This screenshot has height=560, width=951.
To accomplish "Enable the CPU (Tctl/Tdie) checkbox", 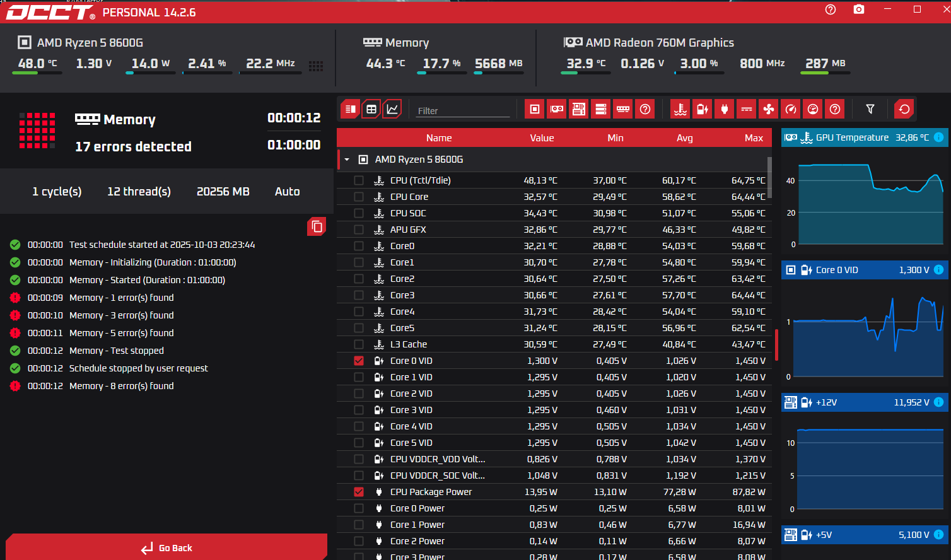I will pos(359,180).
